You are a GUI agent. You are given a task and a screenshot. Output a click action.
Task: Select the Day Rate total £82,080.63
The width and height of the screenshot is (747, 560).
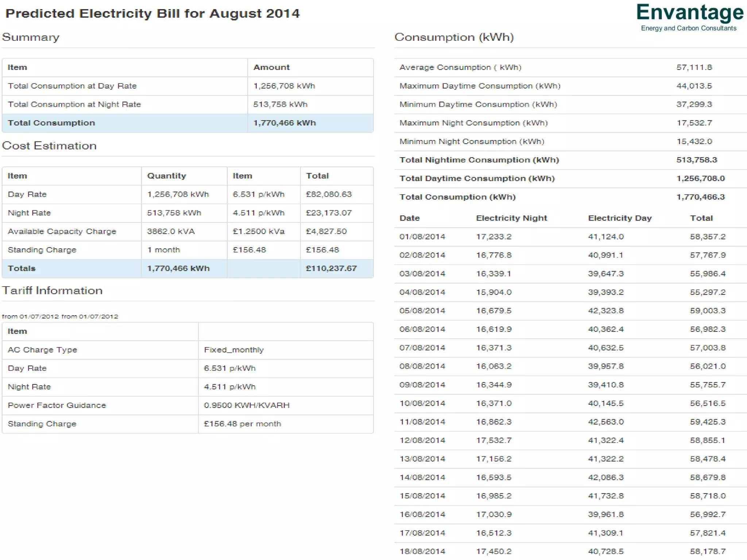[329, 194]
